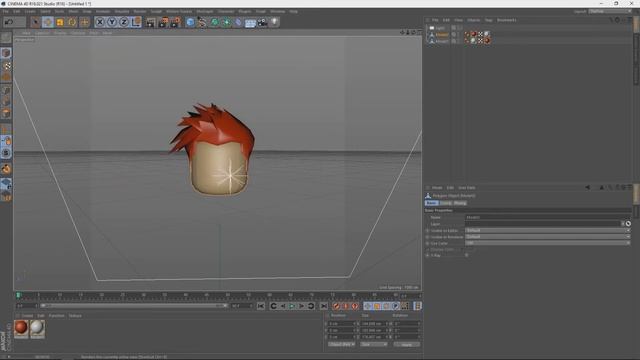Open Material Manager Create menu
Image resolution: width=640 pixels, height=360 pixels.
[x=27, y=316]
